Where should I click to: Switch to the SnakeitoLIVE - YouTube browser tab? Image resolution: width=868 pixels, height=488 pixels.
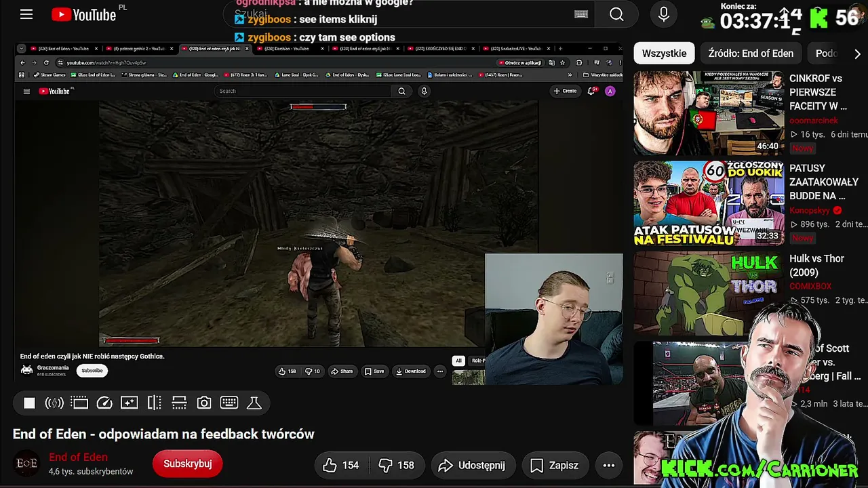pyautogui.click(x=516, y=49)
